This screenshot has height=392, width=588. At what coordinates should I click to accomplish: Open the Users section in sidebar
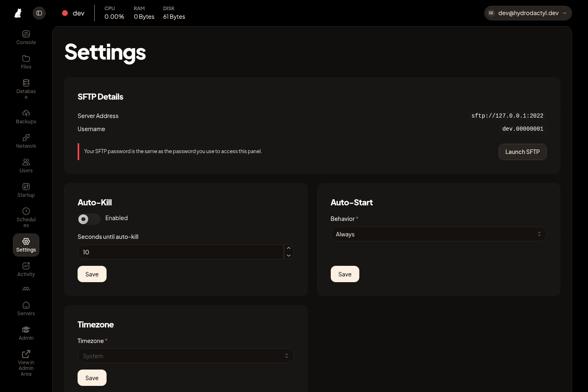26,166
